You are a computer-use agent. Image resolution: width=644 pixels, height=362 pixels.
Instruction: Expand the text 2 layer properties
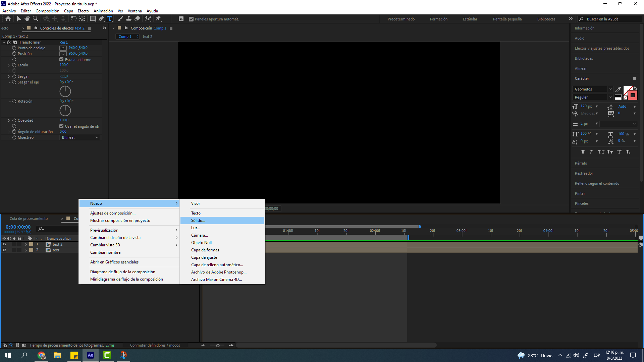(x=26, y=244)
